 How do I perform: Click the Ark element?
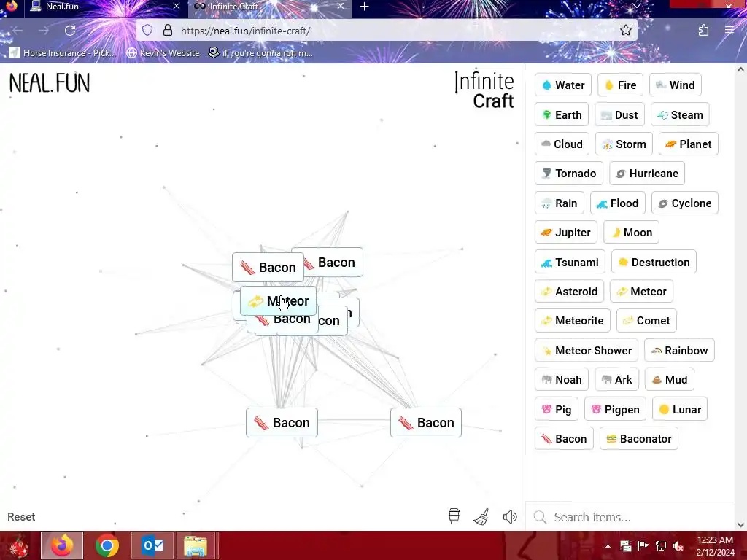pos(616,379)
